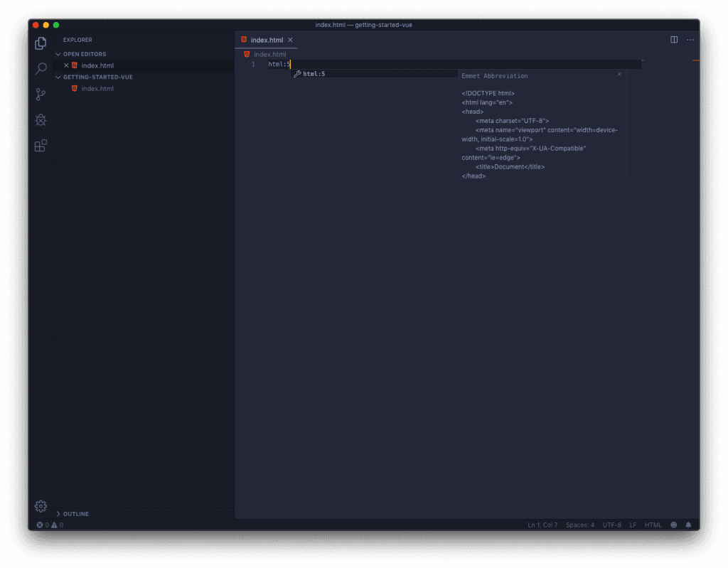The height and width of the screenshot is (568, 728).
Task: Click the EXPLORER panel title
Action: point(77,40)
